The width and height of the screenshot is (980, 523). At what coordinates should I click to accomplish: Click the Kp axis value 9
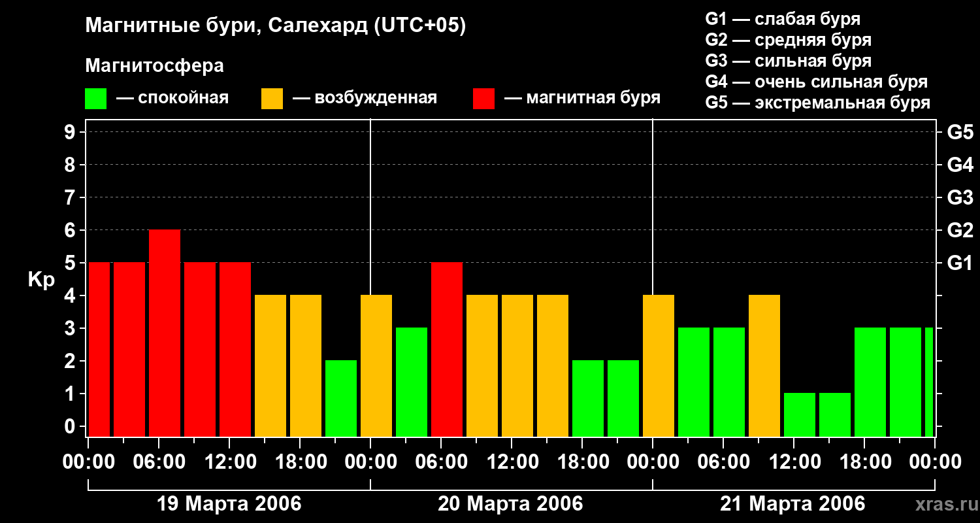(x=71, y=132)
